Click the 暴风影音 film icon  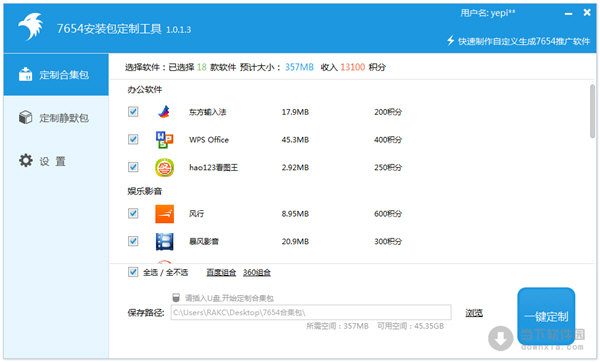(x=165, y=241)
